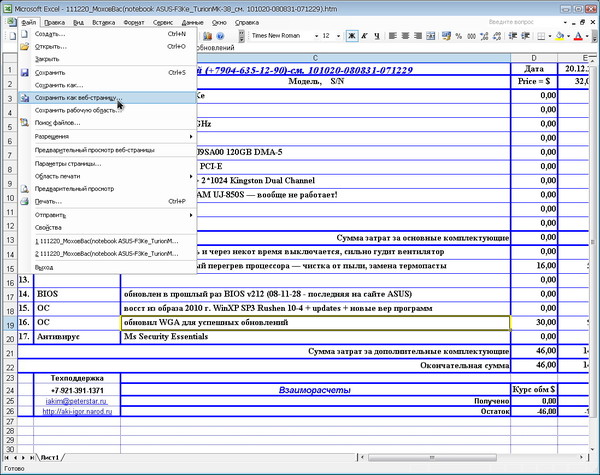Apply yellow fill color bucket
Viewport: 600px width, 475px height.
click(x=560, y=36)
